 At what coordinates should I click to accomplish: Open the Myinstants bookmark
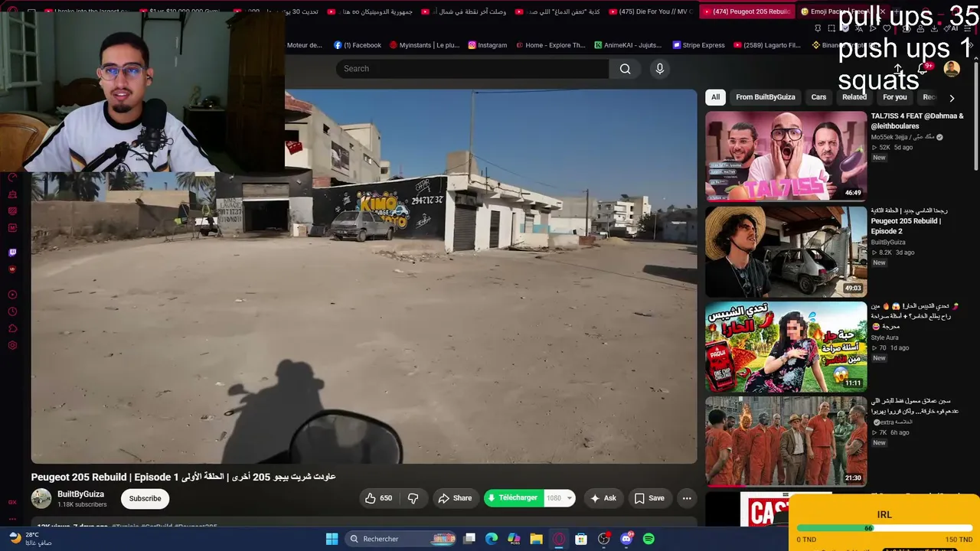(x=424, y=45)
